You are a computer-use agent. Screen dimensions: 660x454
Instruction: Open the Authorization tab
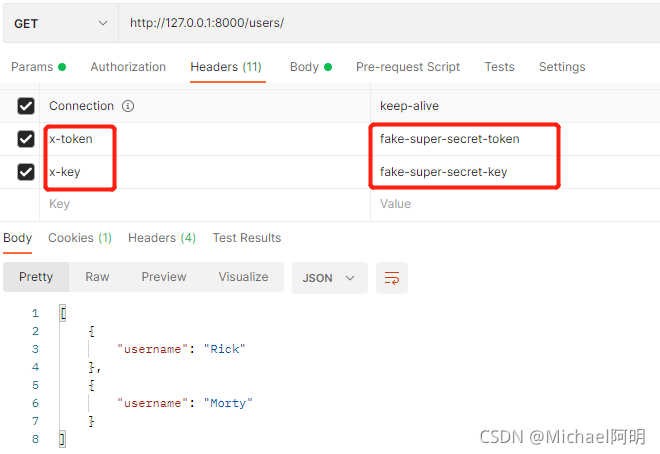[x=128, y=67]
